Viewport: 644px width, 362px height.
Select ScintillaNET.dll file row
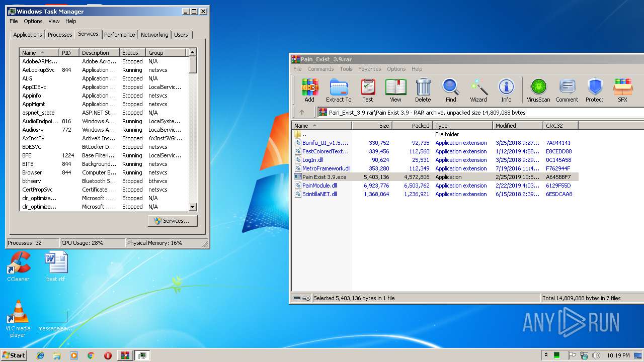[x=435, y=194]
